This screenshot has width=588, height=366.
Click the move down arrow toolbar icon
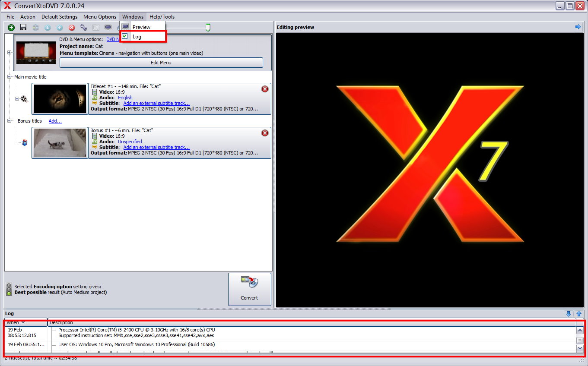[x=48, y=28]
